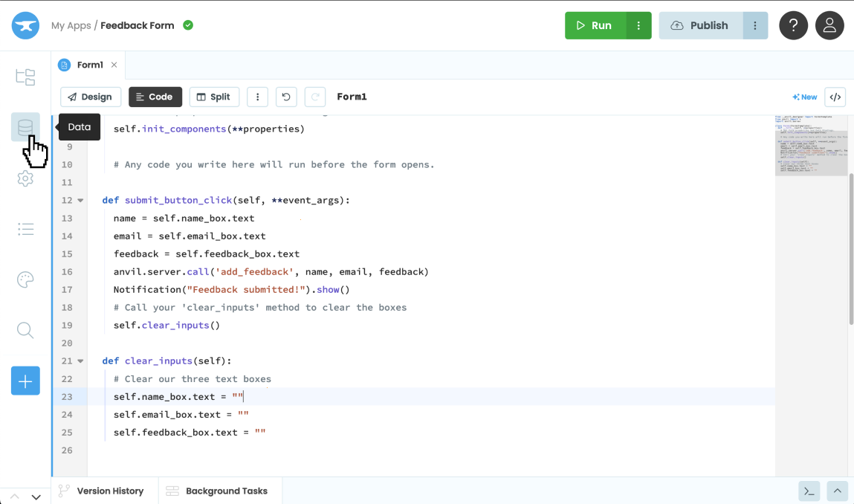
Task: Click the Help question mark icon
Action: (x=793, y=25)
